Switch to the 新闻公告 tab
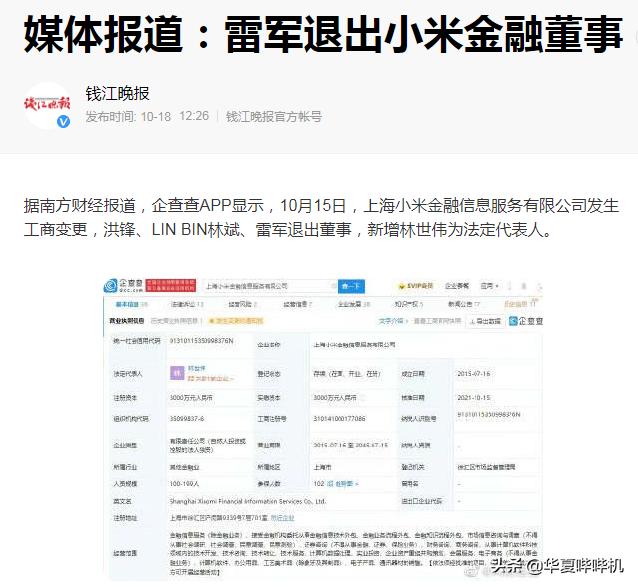The image size is (638, 588). (x=464, y=304)
